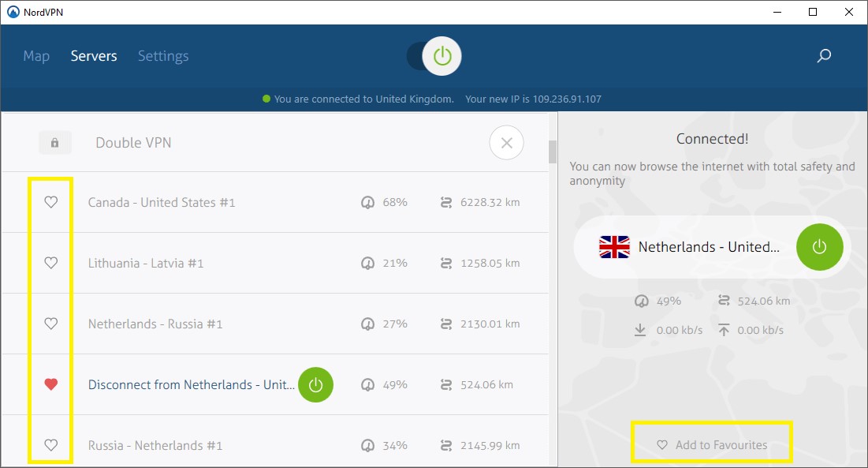Click the distance icon beside 2130.01 km
Viewport: 868px width, 468px height.
tap(446, 324)
